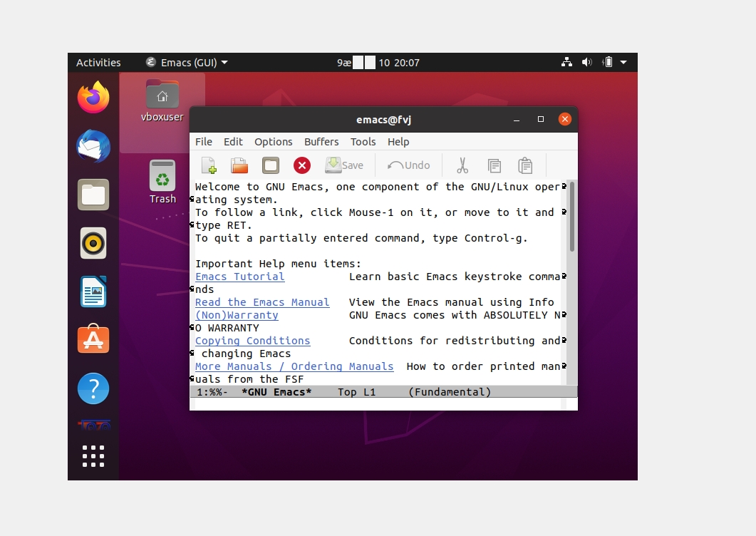Click the Open Directory (dired) toolbar icon
Viewport: 756px width, 536px height.
click(x=271, y=165)
